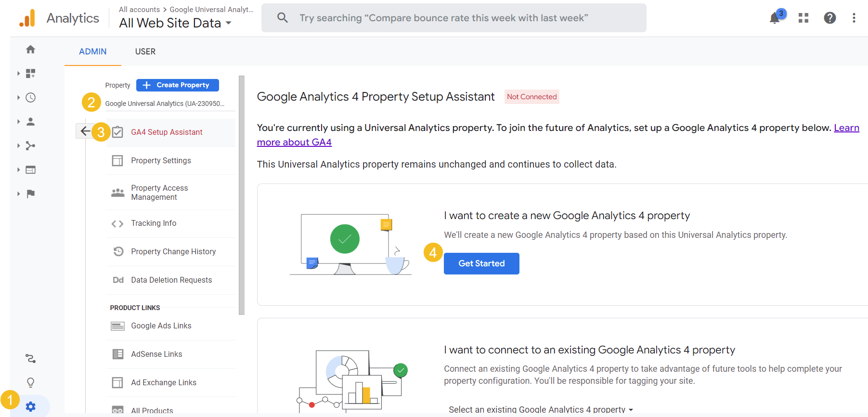Click the search magnifier icon
This screenshot has width=868, height=417.
pos(283,18)
